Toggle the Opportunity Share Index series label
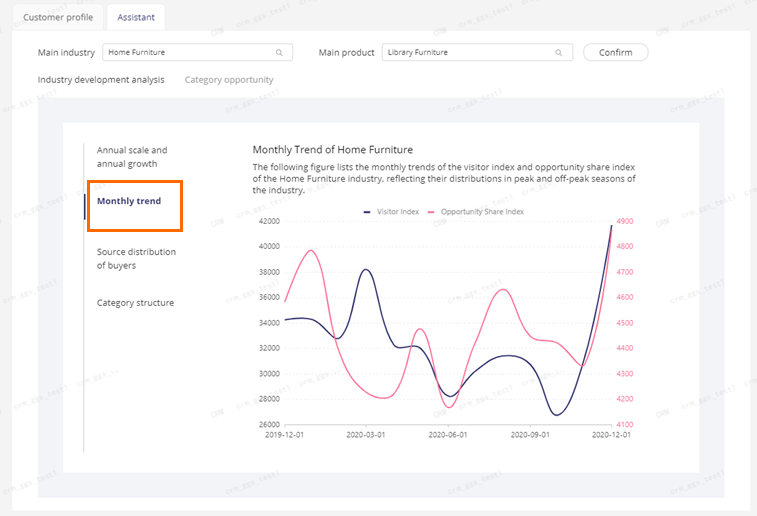Screen dimensions: 757x516 coord(482,212)
